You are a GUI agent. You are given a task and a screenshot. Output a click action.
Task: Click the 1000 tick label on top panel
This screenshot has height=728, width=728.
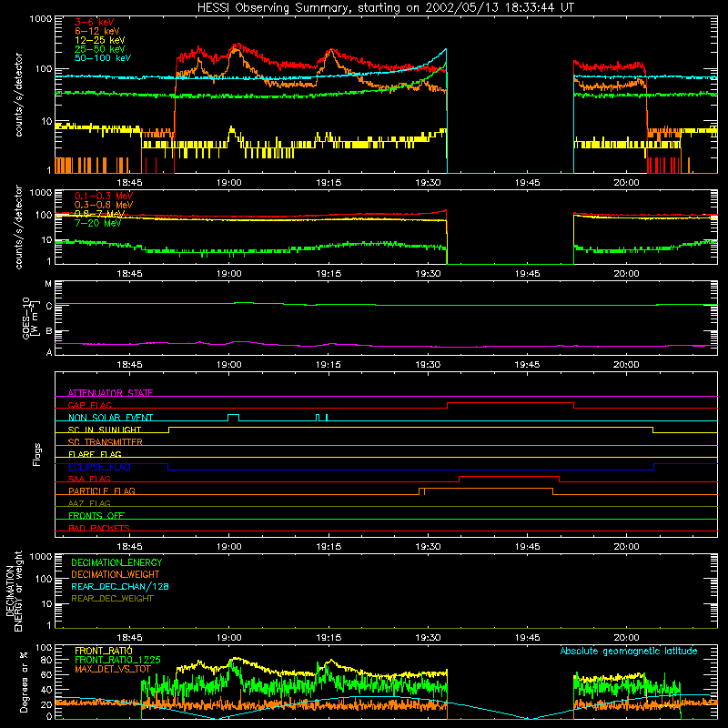pyautogui.click(x=41, y=19)
